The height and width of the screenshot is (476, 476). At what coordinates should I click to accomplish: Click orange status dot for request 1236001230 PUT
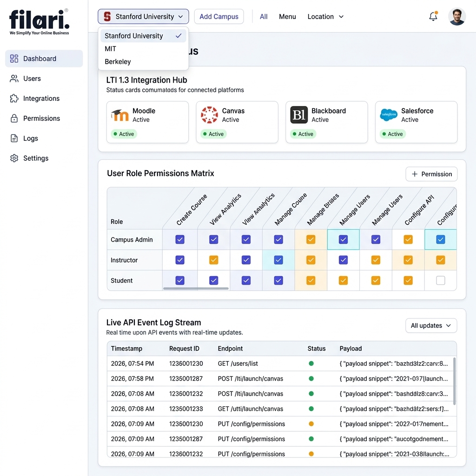pyautogui.click(x=311, y=424)
